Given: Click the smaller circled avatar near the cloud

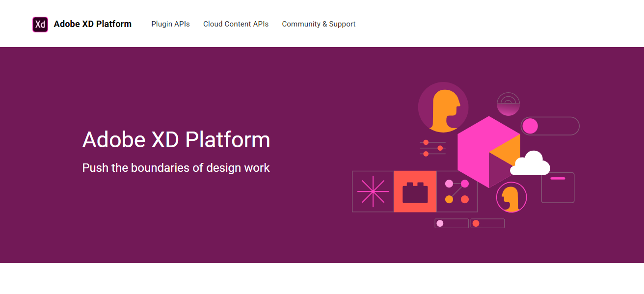Looking at the screenshot, I should [511, 197].
